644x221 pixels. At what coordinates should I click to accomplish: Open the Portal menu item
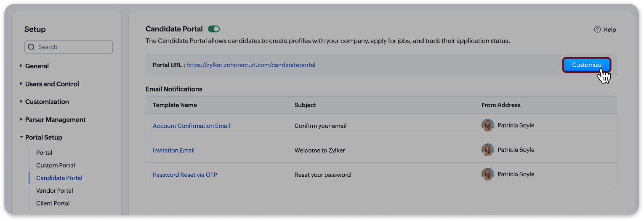[x=44, y=153]
